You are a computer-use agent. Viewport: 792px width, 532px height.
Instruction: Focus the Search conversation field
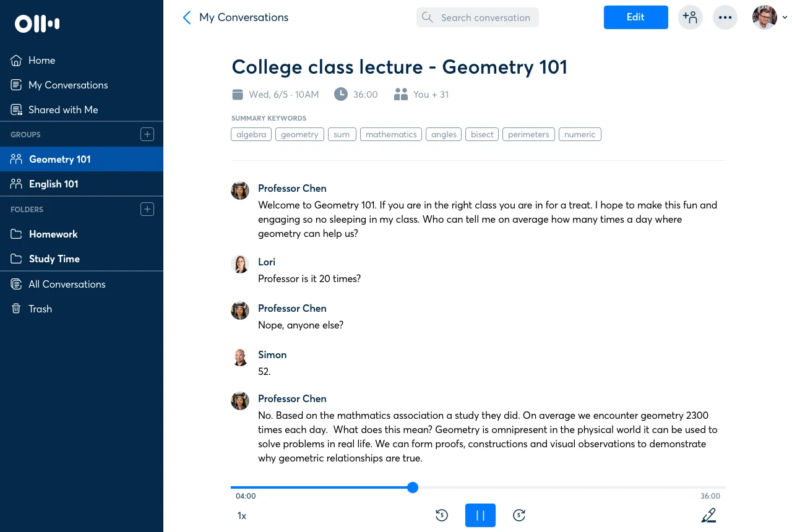click(484, 17)
